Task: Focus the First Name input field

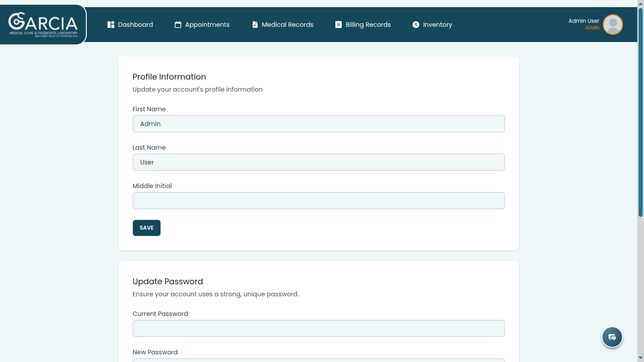Action: [318, 124]
